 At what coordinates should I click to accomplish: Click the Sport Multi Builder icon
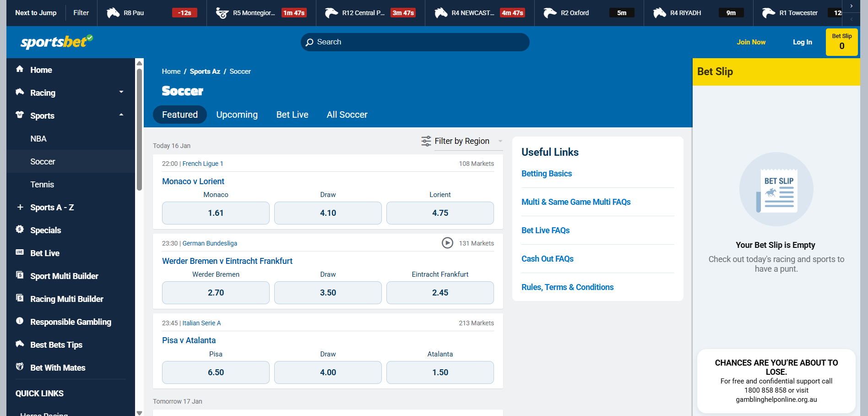20,275
